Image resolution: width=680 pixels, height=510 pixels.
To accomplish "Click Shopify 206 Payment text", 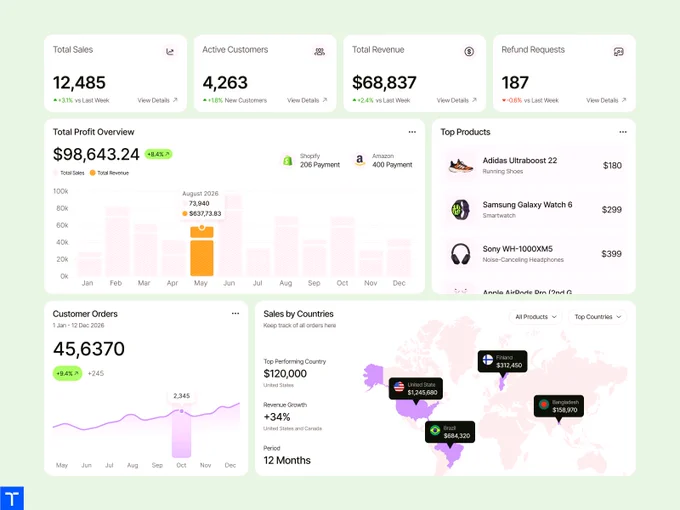I will [x=320, y=160].
